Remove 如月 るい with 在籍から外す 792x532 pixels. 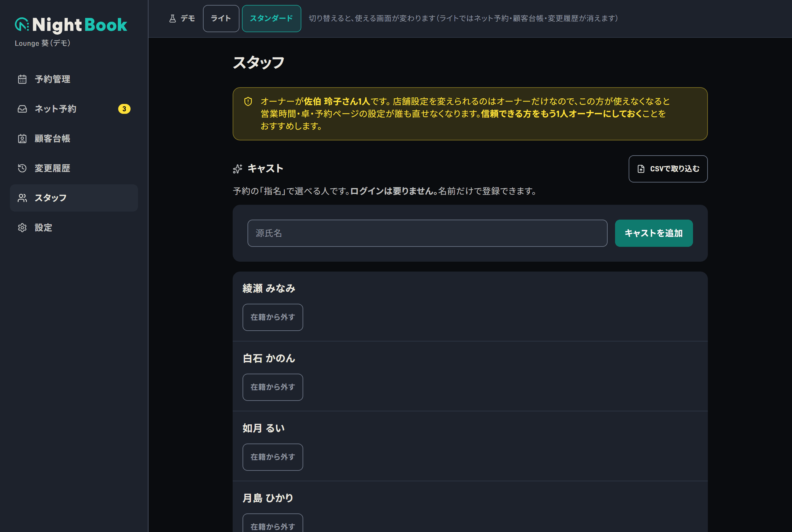[x=273, y=457]
